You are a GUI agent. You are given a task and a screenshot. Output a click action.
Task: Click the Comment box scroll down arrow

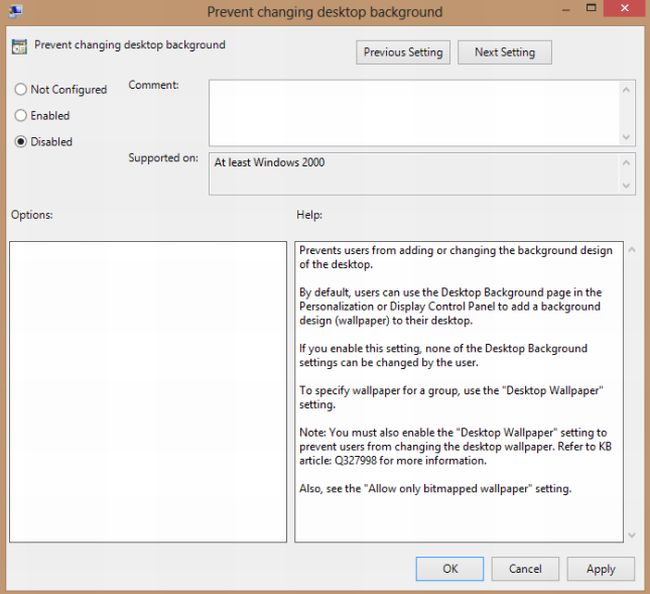tap(626, 137)
